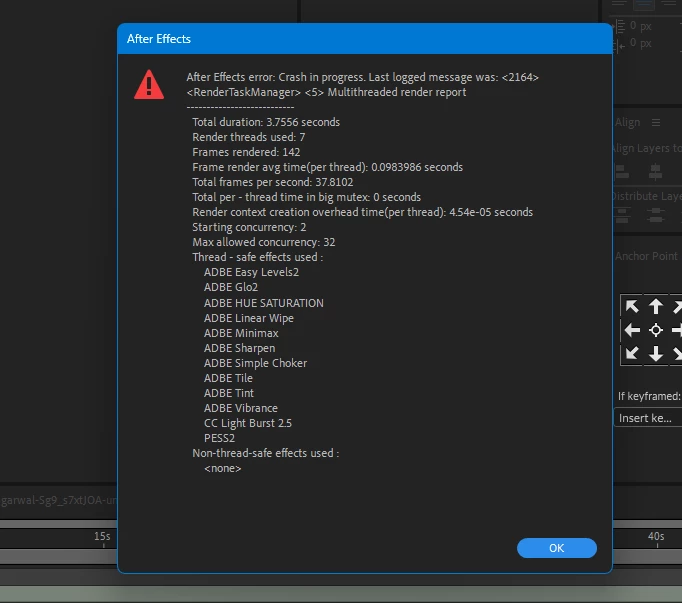Click the Anchor Point panel label
The height and width of the screenshot is (603, 682).
point(646,256)
